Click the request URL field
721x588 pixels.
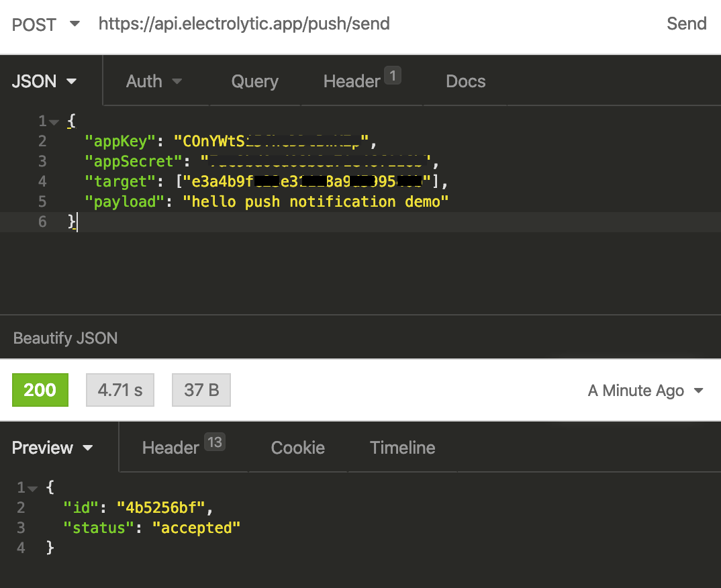coord(244,23)
